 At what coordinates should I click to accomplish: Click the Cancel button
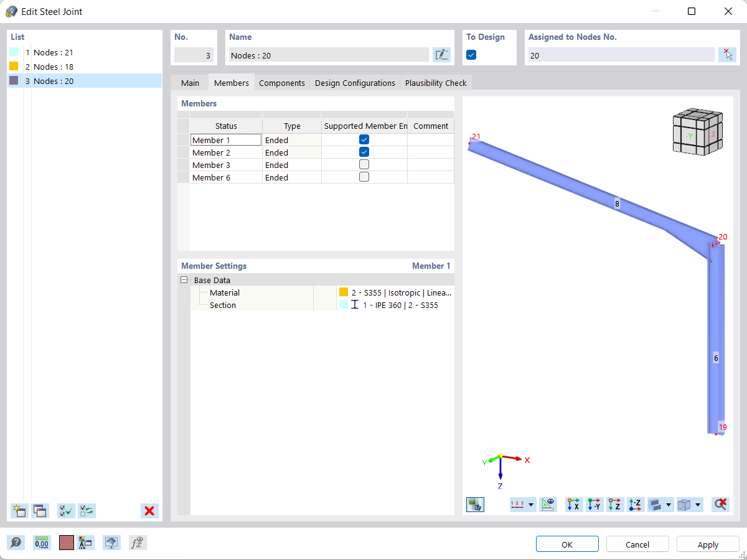[x=637, y=544]
